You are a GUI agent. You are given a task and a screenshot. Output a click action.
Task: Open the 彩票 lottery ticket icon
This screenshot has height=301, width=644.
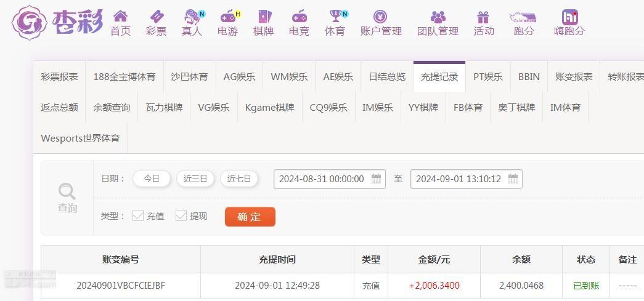pos(156,17)
